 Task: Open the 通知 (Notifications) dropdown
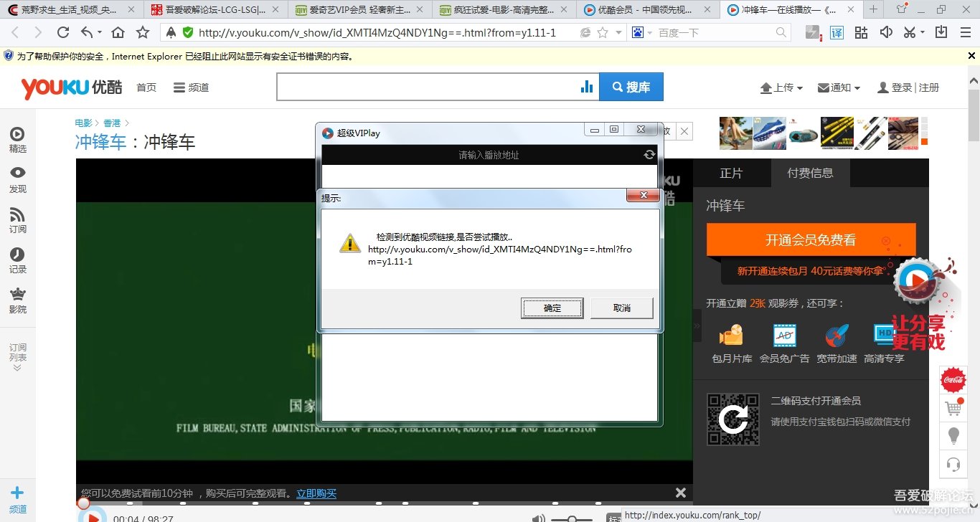838,87
